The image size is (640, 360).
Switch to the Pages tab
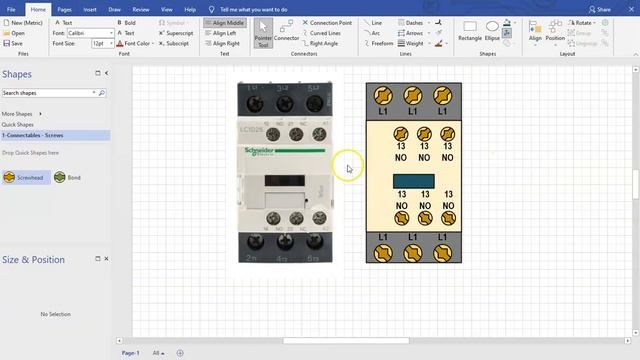pyautogui.click(x=64, y=9)
